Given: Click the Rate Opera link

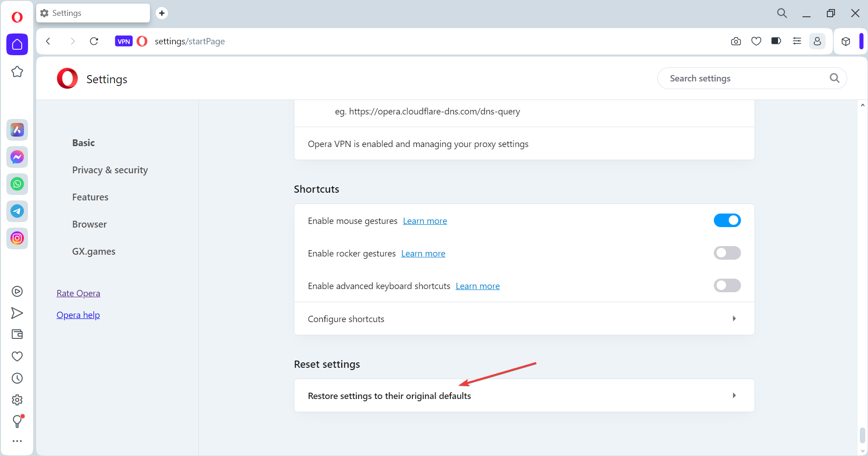Looking at the screenshot, I should pos(78,293).
